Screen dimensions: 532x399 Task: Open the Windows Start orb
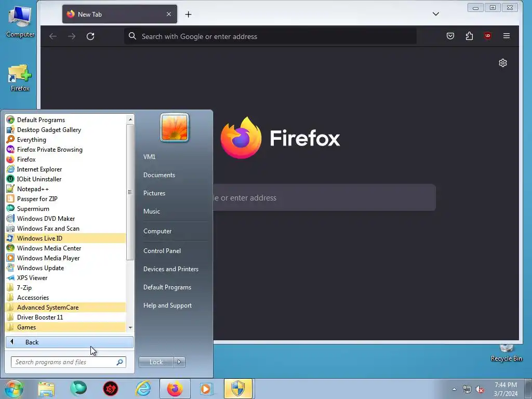point(14,389)
